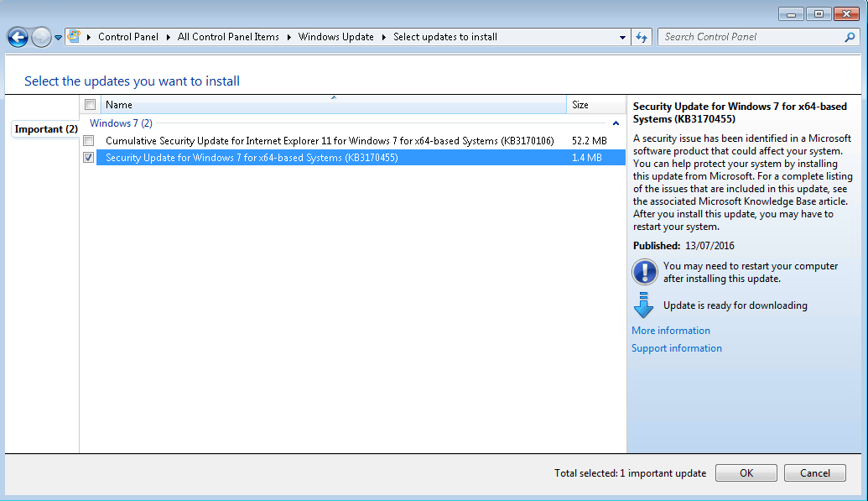The image size is (868, 501).
Task: Expand arrow before Control Panel breadcrumb
Action: [89, 37]
